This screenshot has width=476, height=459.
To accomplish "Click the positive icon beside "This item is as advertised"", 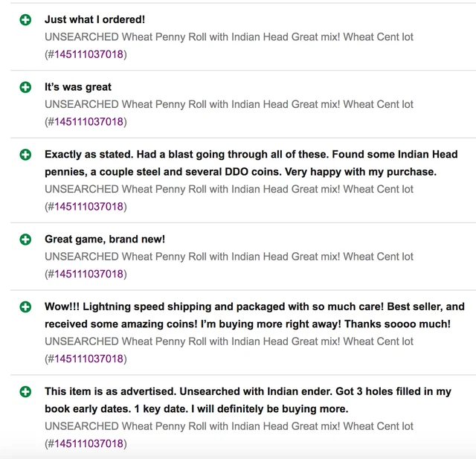I will 25,391.
